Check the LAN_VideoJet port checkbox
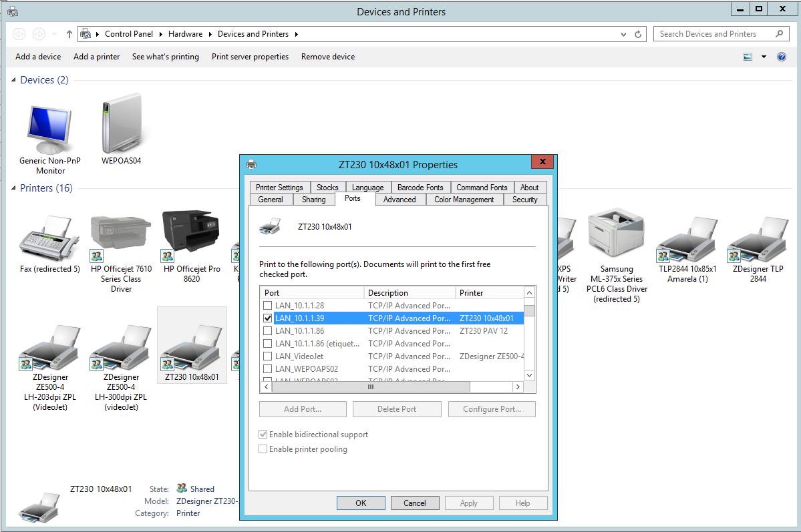Image resolution: width=801 pixels, height=532 pixels. pos(267,356)
